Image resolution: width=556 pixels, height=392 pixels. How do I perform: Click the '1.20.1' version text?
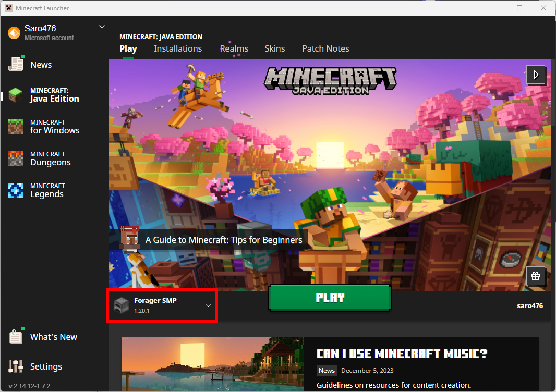(x=141, y=311)
